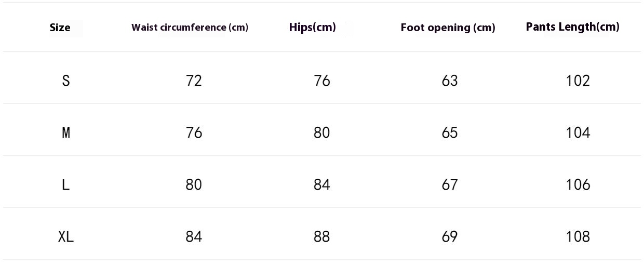Select the Waist circumference (cm) header
This screenshot has height=264, width=644.
click(x=190, y=28)
